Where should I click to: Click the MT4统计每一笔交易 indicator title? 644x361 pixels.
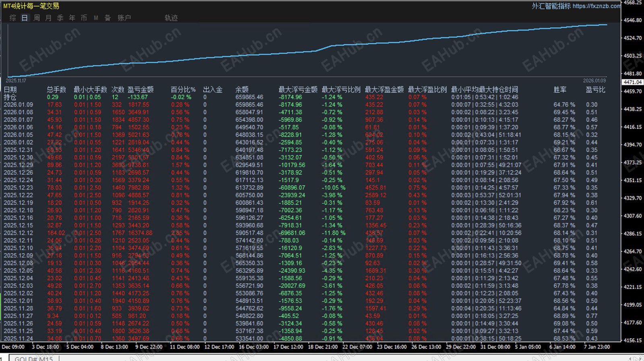(31, 6)
